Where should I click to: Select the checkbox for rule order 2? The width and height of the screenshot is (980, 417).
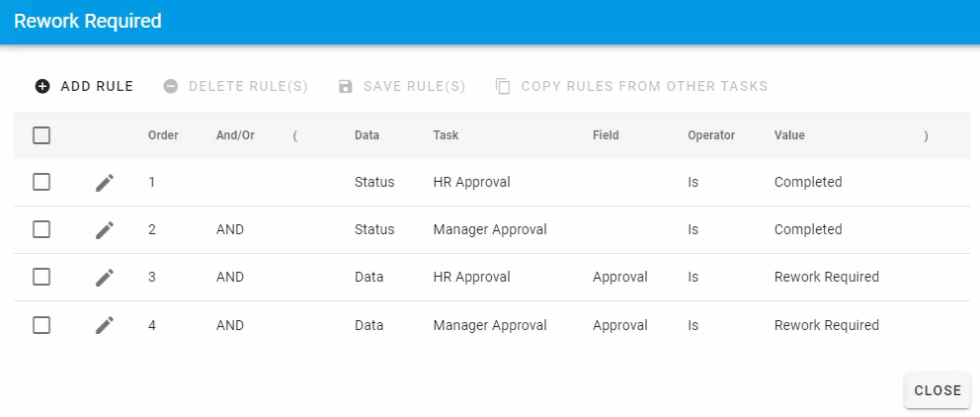(41, 229)
